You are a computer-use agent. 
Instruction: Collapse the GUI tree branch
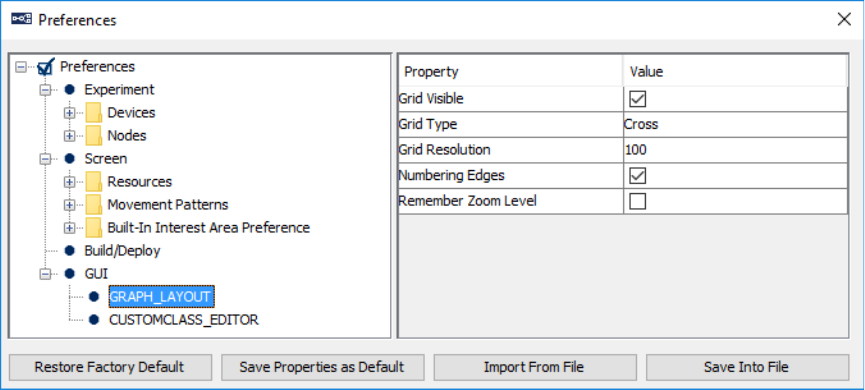(x=46, y=274)
